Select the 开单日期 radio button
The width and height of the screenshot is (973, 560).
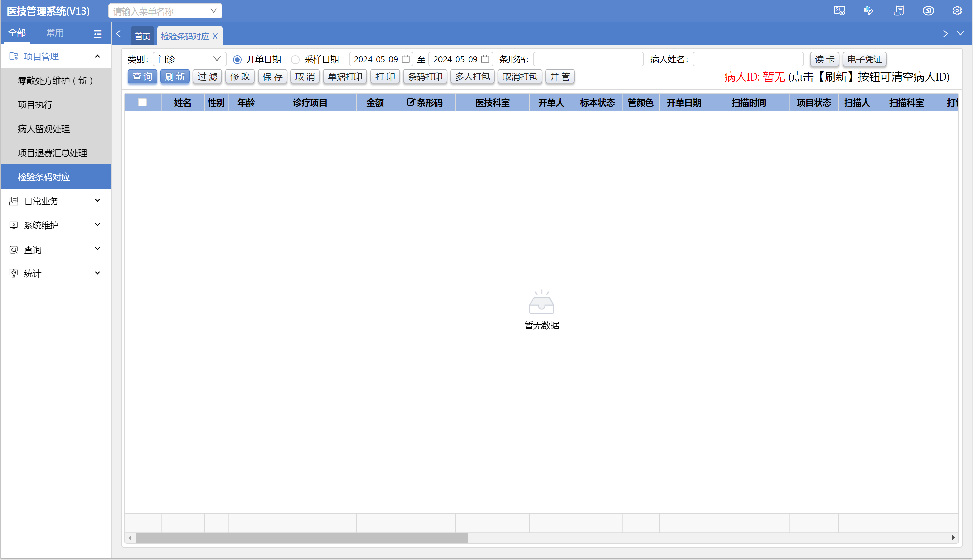click(x=237, y=60)
